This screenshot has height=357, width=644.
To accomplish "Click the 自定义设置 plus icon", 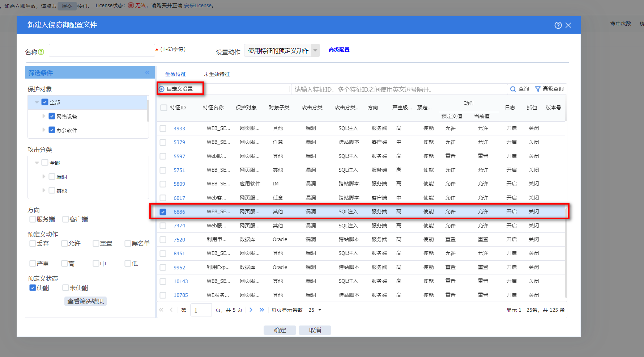I will (x=162, y=89).
